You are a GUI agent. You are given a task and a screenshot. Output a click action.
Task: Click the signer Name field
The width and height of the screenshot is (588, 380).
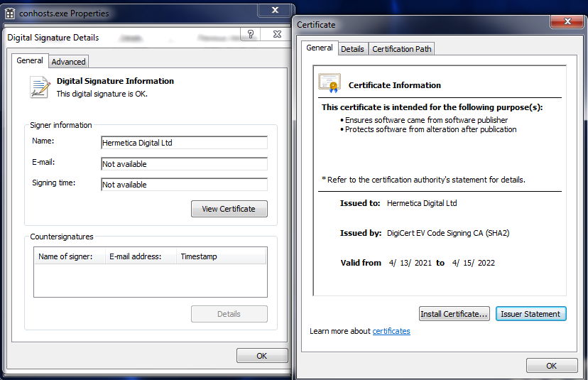(x=184, y=143)
